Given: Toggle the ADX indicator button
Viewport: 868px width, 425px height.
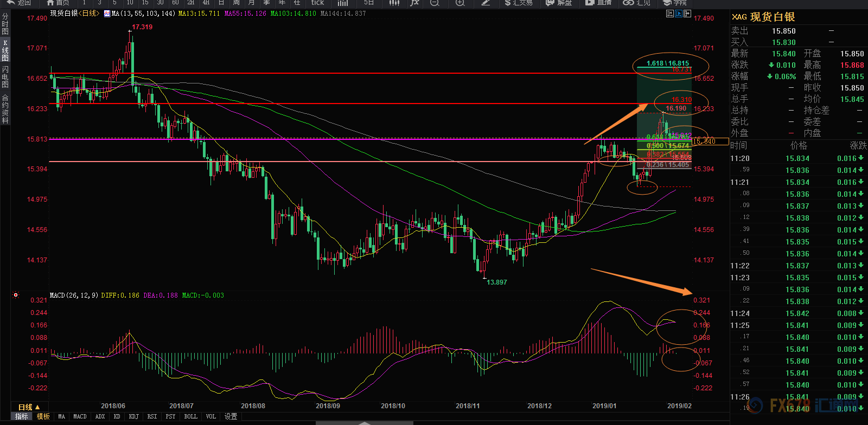Looking at the screenshot, I should (x=100, y=416).
